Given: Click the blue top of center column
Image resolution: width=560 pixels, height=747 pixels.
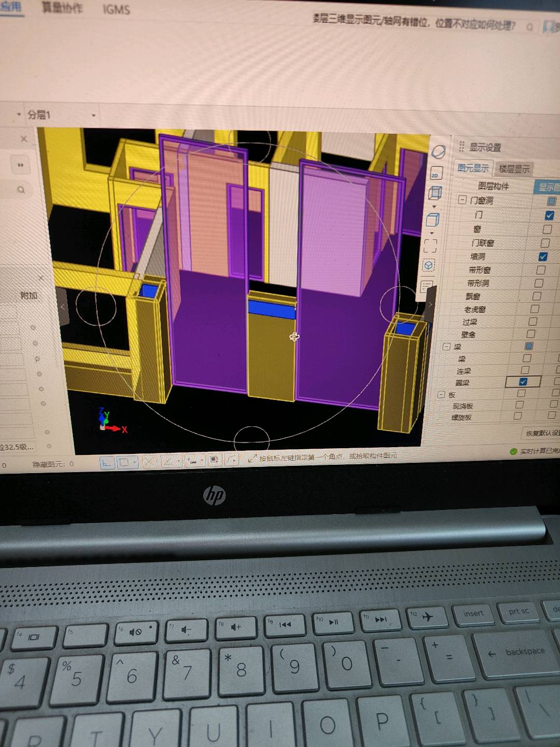Looking at the screenshot, I should point(272,309).
